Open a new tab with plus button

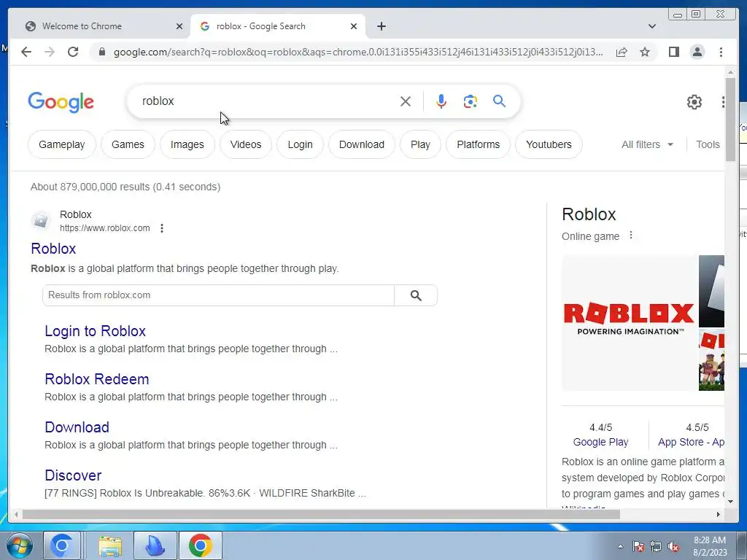[381, 26]
